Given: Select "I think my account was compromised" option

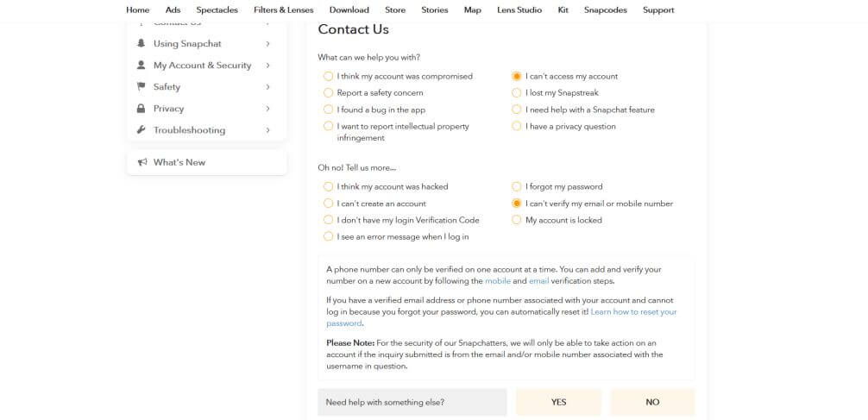Looking at the screenshot, I should pos(328,76).
